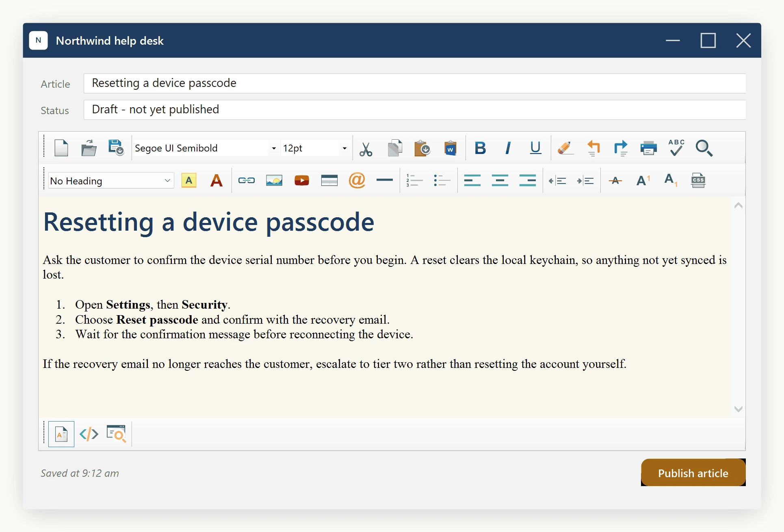
Task: Click the Paste from Word icon
Action: pos(450,148)
